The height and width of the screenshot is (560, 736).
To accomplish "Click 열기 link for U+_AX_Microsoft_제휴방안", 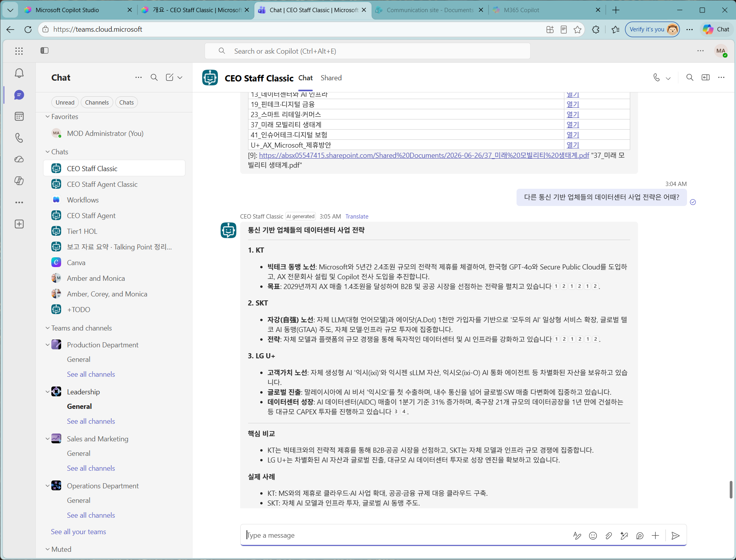I will click(573, 145).
